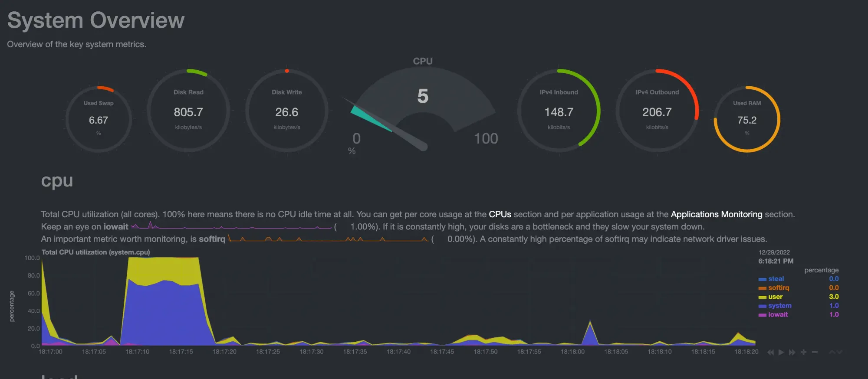Screen dimensions: 868x379
Task: Toggle the softirq dimension in chart legend
Action: click(778, 288)
